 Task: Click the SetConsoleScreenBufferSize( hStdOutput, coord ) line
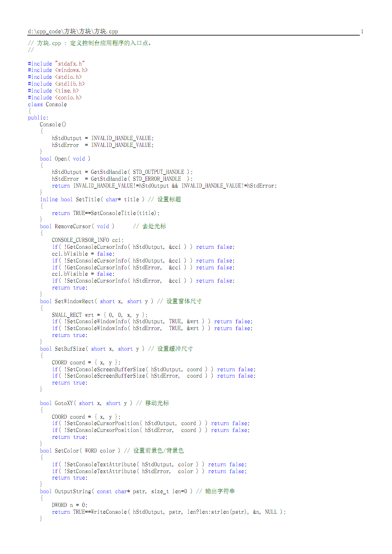point(154,369)
